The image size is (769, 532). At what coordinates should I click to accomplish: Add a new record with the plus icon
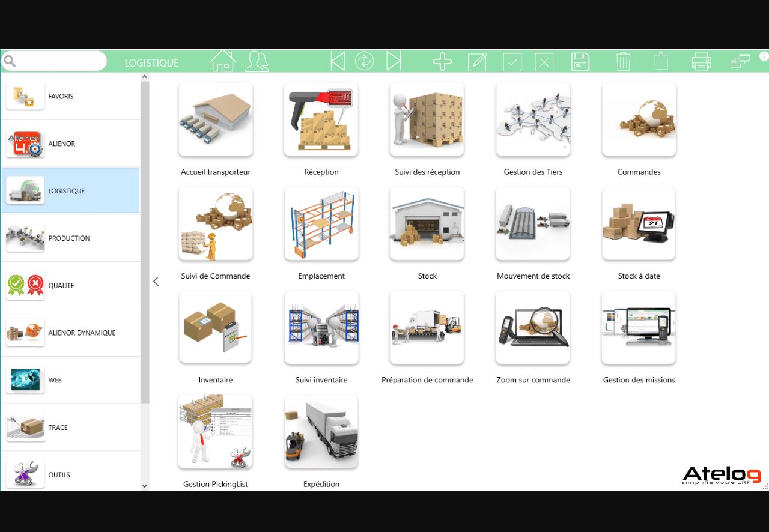[442, 61]
